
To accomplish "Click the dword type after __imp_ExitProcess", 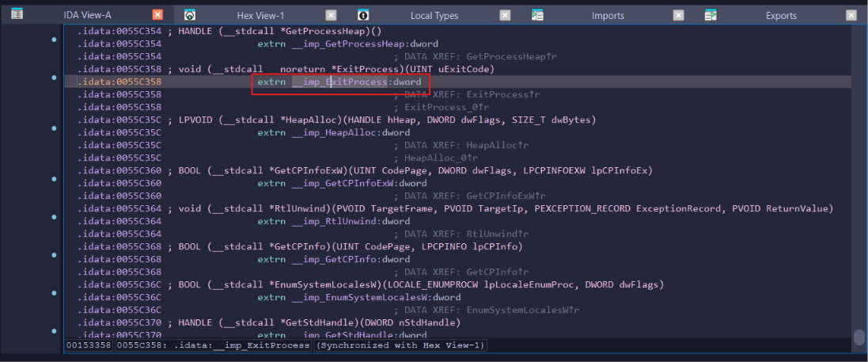I will coord(407,82).
